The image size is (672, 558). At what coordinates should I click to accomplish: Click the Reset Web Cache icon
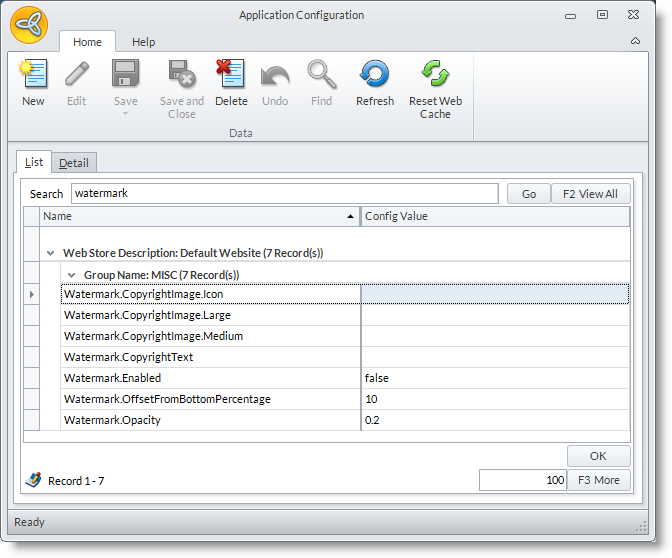click(x=435, y=75)
